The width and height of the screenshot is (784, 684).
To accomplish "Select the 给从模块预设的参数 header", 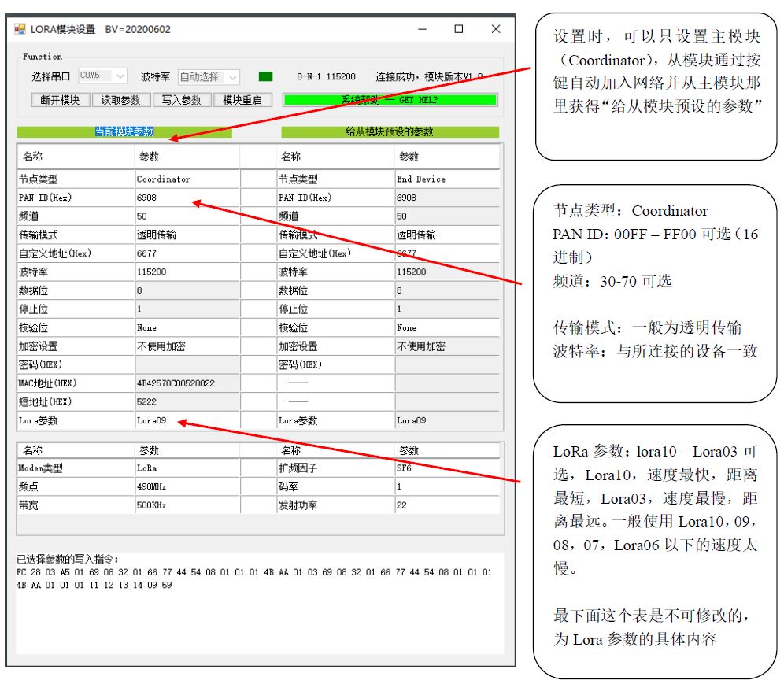I will tap(390, 131).
